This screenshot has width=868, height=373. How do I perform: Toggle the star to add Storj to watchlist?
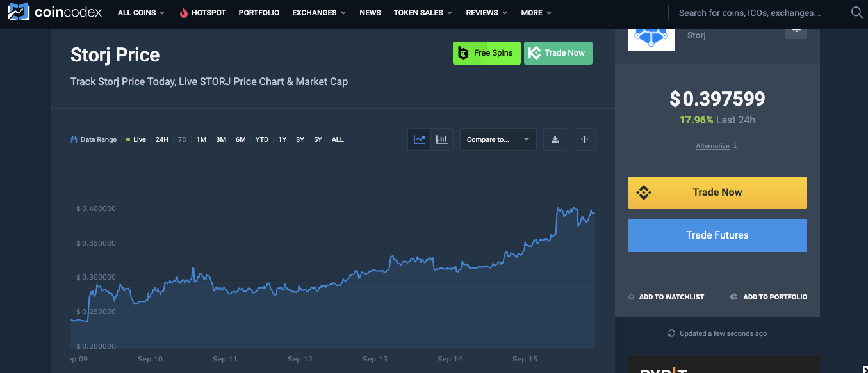tap(631, 297)
